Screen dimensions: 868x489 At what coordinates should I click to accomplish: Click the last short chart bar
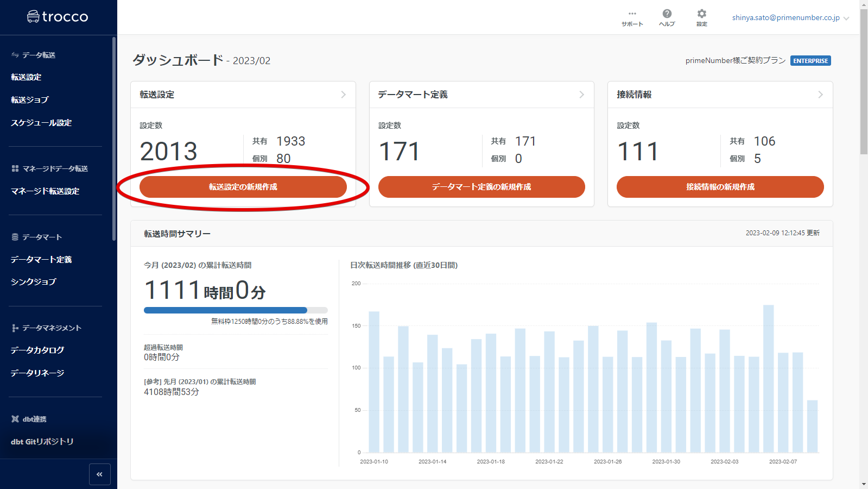(812, 427)
